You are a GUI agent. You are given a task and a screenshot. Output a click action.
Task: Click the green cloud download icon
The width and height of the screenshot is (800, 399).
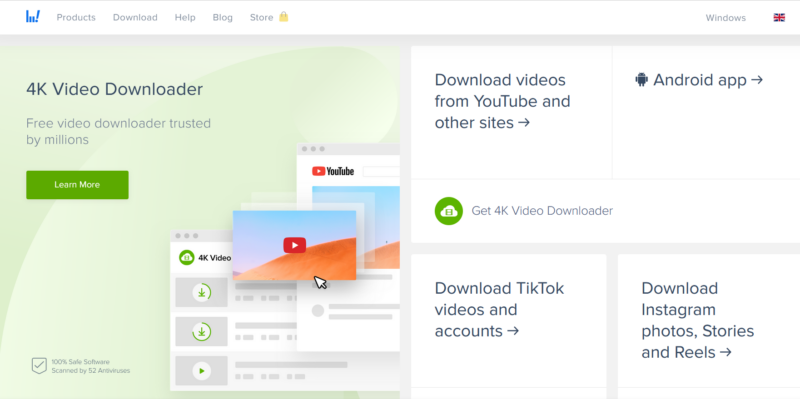point(449,211)
